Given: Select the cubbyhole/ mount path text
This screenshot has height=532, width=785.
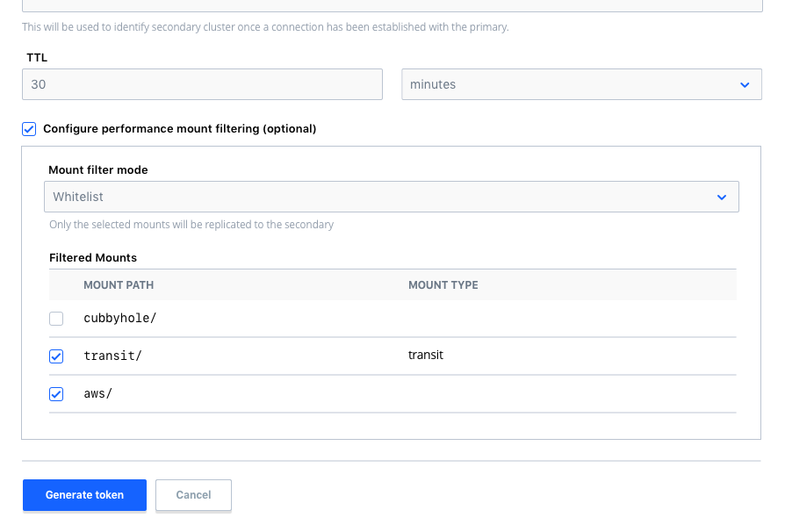Looking at the screenshot, I should click(119, 319).
